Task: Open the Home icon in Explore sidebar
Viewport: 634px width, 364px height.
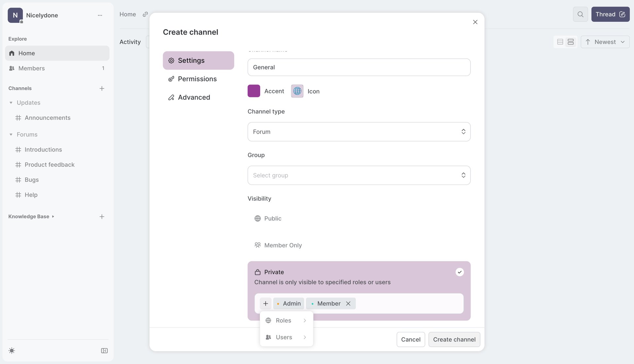Action: coord(12,53)
